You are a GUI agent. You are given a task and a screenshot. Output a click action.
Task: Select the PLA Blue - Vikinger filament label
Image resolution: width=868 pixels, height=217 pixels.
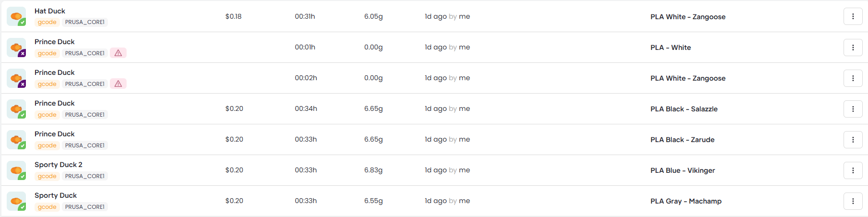coord(682,170)
